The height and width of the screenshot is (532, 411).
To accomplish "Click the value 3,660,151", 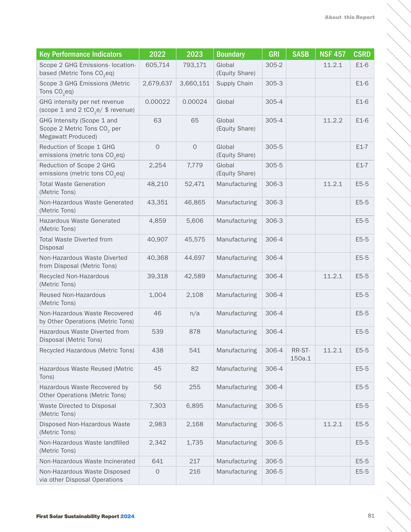I will click(x=195, y=83).
